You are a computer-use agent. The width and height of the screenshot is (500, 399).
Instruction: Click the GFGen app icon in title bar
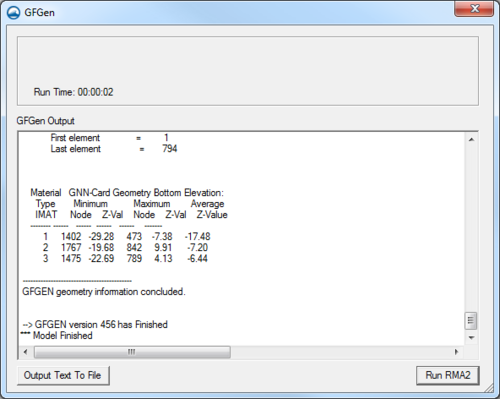[x=13, y=13]
